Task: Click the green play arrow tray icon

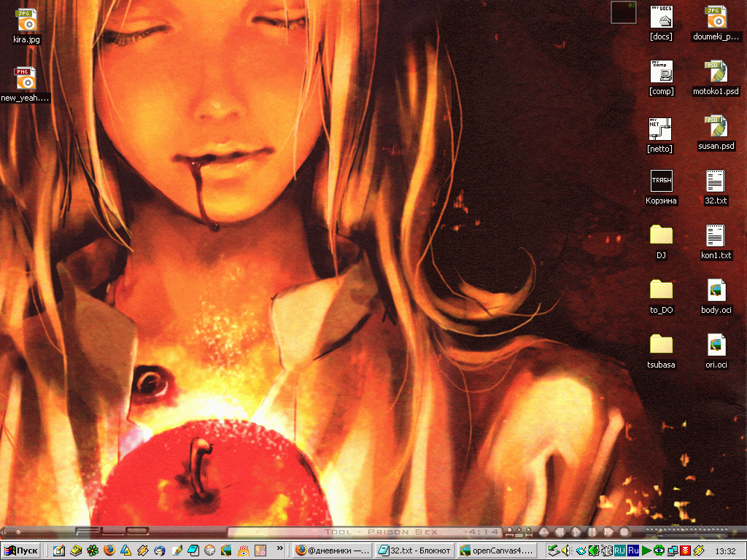Action: pyautogui.click(x=646, y=551)
